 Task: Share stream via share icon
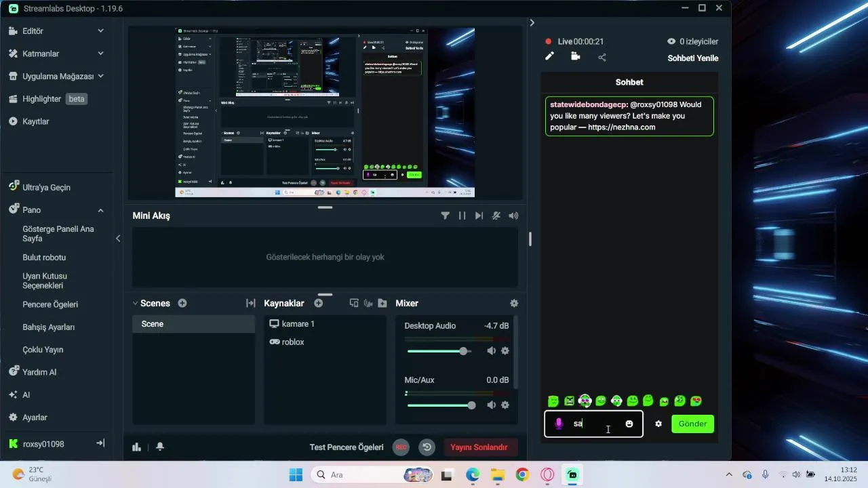point(602,57)
